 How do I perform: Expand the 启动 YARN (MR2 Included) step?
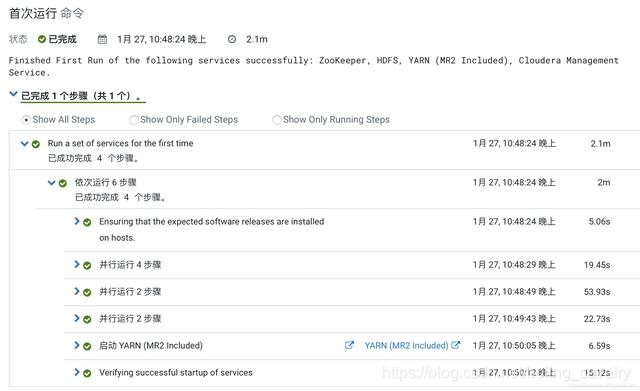click(x=77, y=345)
